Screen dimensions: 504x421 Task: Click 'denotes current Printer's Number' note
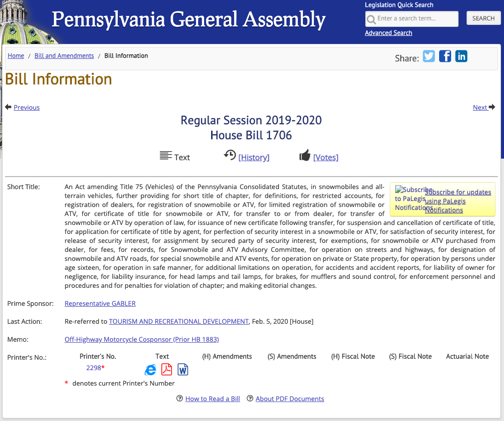point(123,383)
